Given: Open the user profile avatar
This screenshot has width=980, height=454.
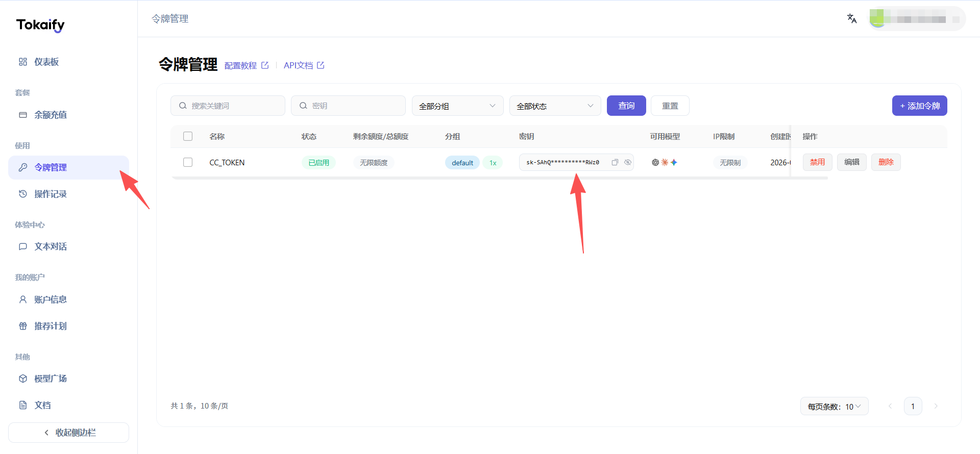Looking at the screenshot, I should click(x=877, y=18).
